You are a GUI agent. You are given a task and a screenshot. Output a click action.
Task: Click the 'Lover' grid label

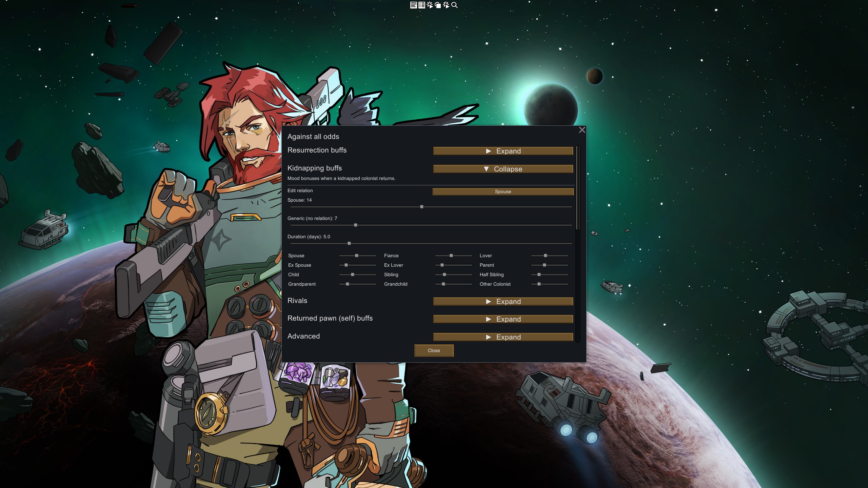486,256
